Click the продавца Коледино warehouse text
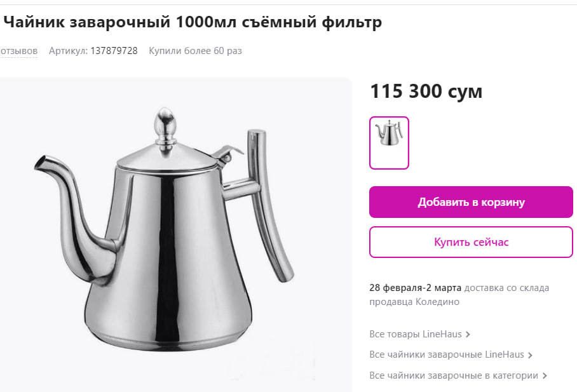The width and height of the screenshot is (577, 392). pyautogui.click(x=414, y=302)
